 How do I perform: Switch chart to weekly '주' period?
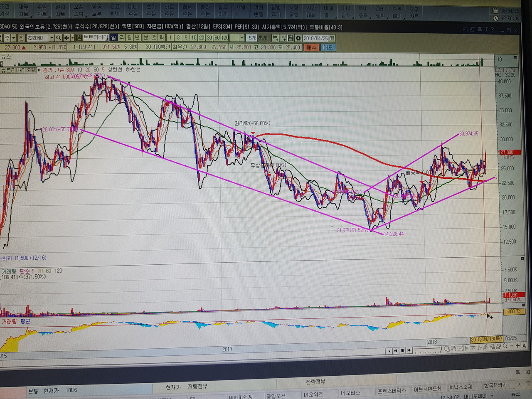click(x=122, y=38)
